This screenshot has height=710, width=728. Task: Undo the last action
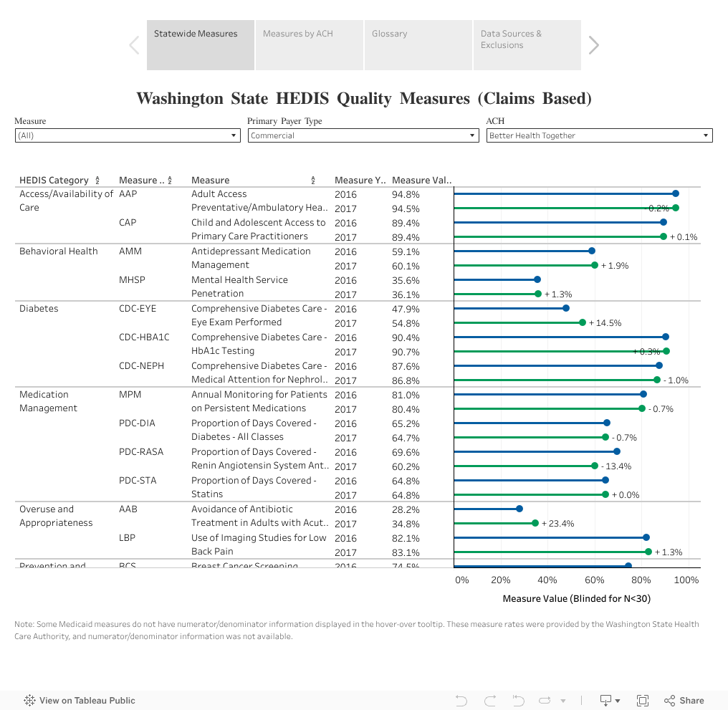[461, 701]
